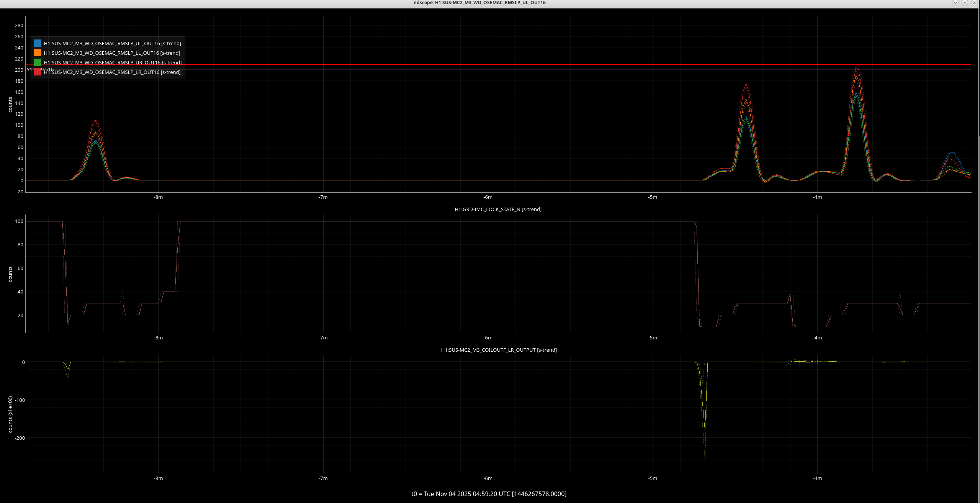This screenshot has height=503, width=980.
Task: Click the blue UL_OUT16 legend swatch
Action: pyautogui.click(x=38, y=43)
